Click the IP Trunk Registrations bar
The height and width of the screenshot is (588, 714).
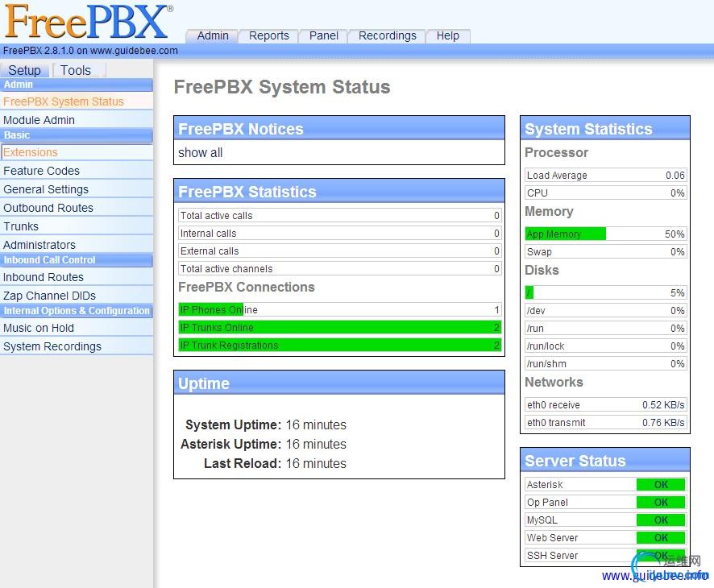pos(340,346)
